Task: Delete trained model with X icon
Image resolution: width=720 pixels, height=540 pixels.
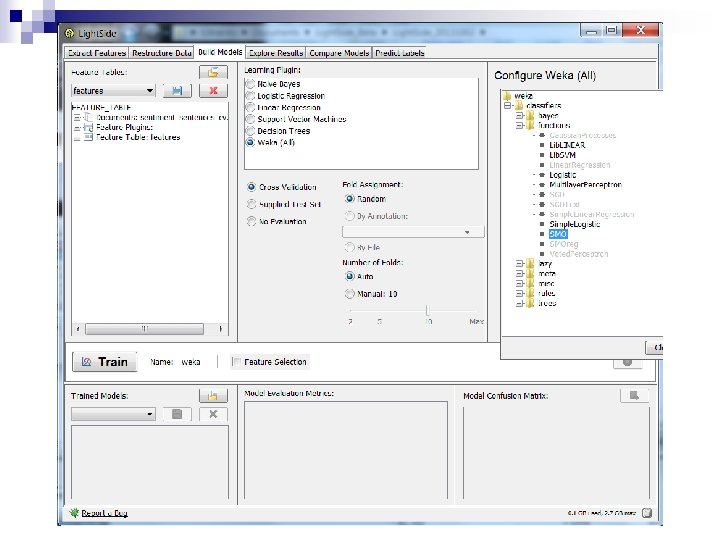Action: pyautogui.click(x=213, y=414)
